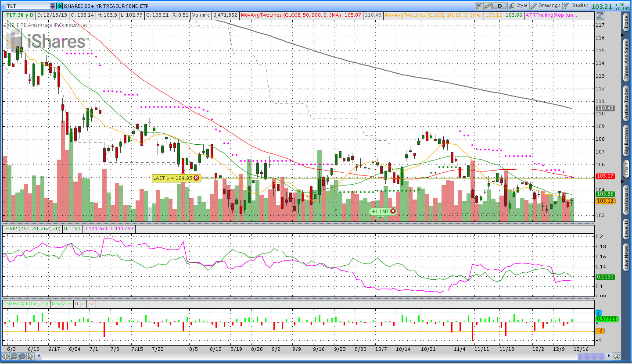Click the ATRTrailingStop study label
The width and height of the screenshot is (632, 364).
click(x=551, y=15)
